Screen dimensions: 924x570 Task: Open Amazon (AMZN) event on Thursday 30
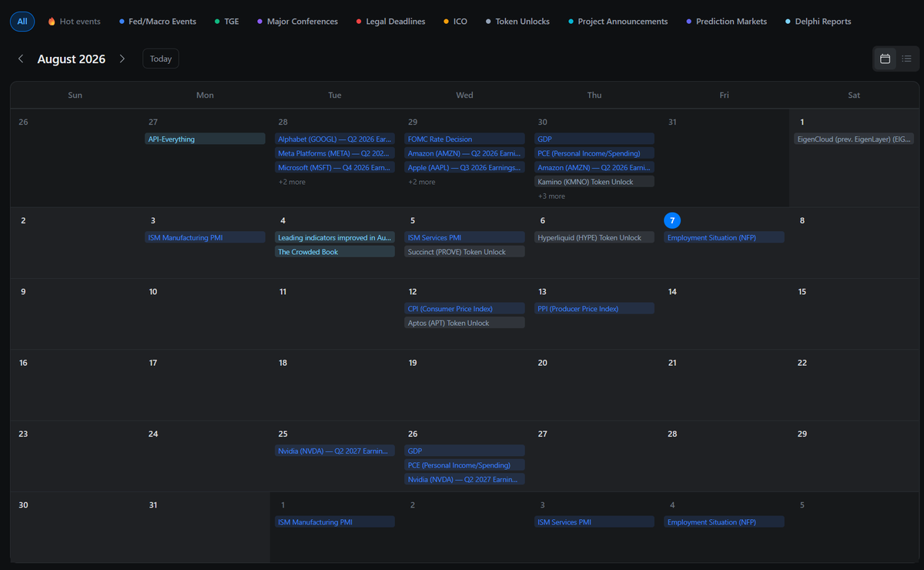(594, 167)
